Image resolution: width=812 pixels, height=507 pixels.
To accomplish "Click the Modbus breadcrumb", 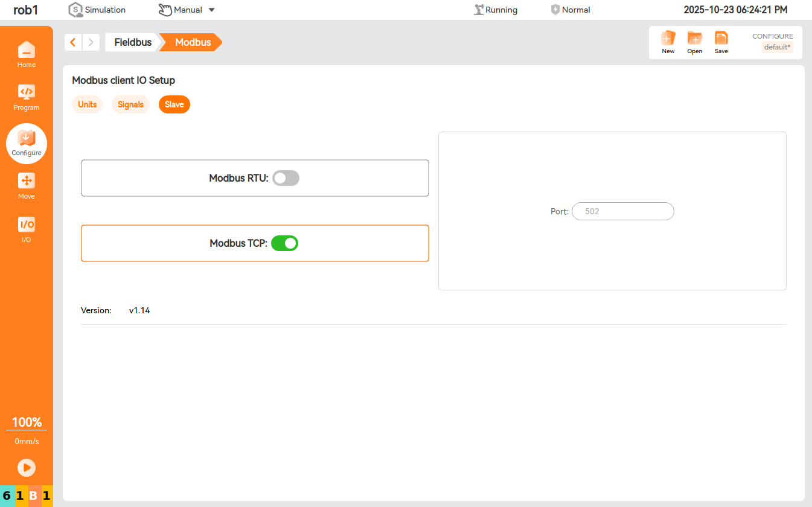I will point(193,42).
